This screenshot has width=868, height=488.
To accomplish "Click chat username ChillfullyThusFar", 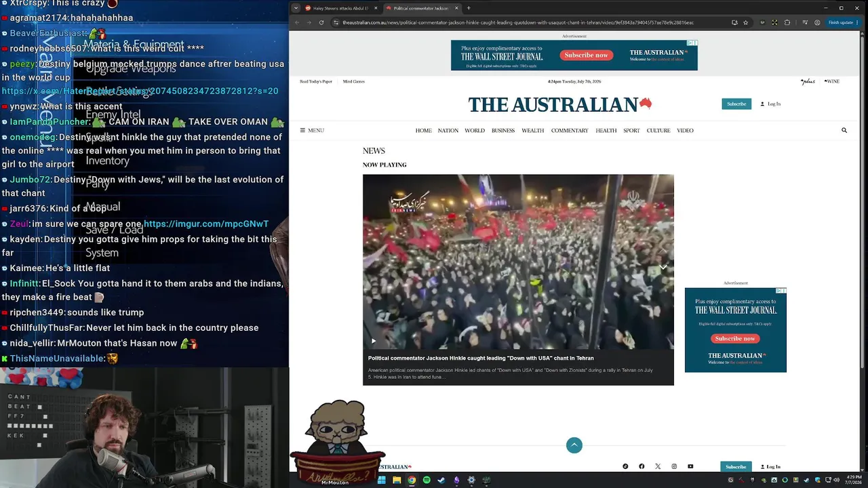I will pos(46,327).
